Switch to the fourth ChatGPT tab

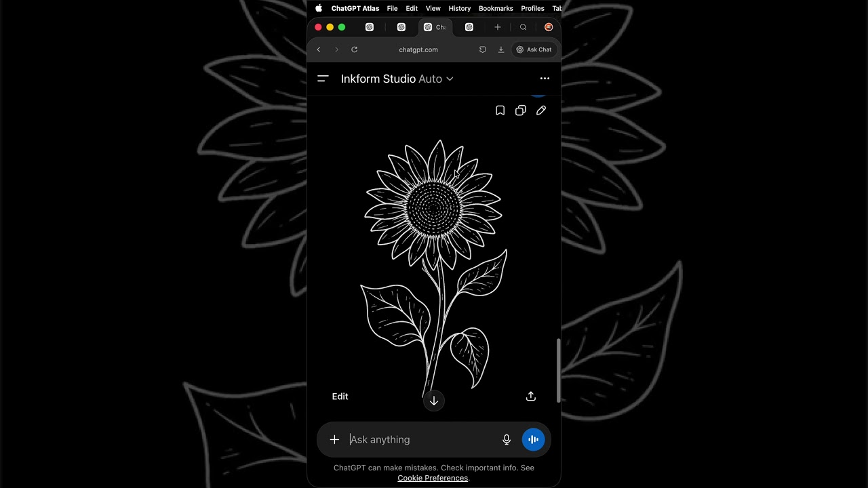[469, 27]
